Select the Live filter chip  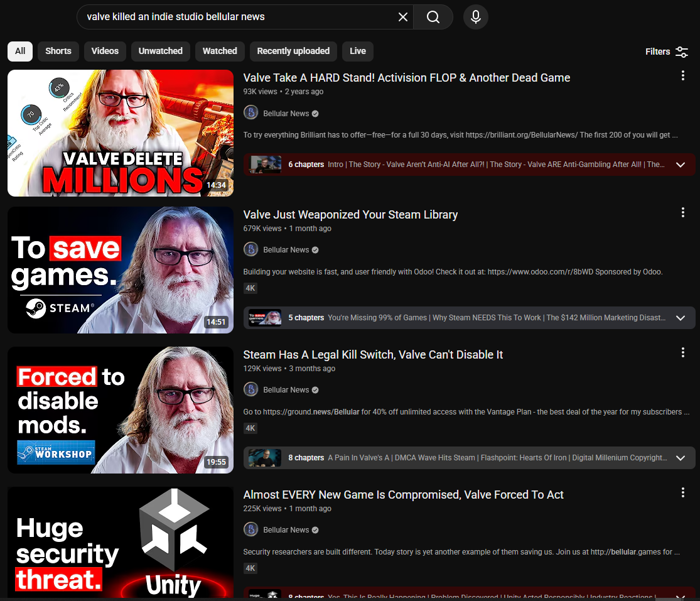(358, 51)
